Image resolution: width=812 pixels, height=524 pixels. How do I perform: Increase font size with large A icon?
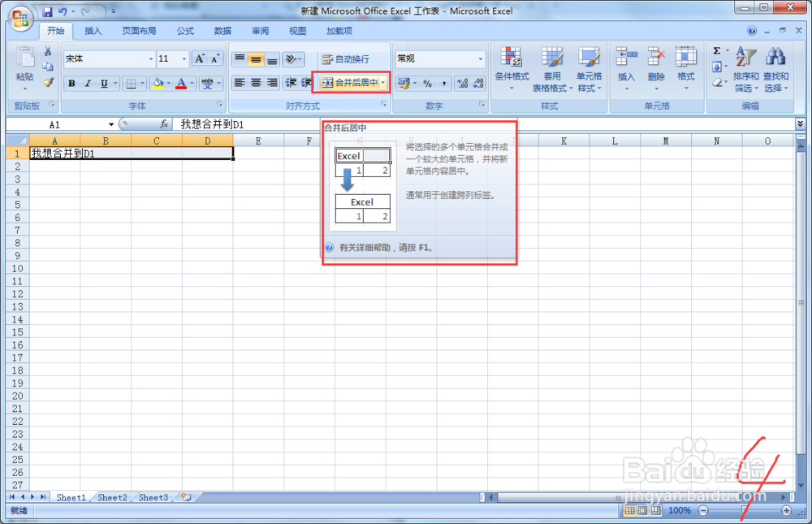point(200,58)
